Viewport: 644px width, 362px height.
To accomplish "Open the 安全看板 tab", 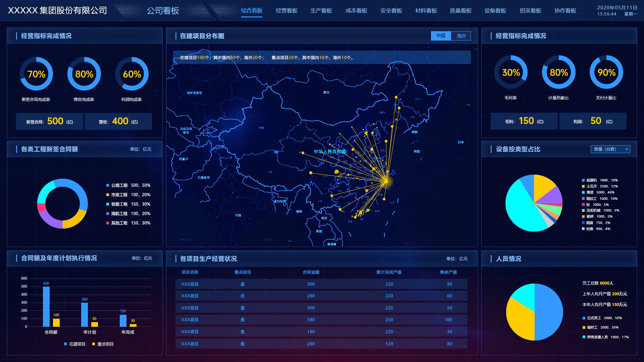I will (x=391, y=11).
